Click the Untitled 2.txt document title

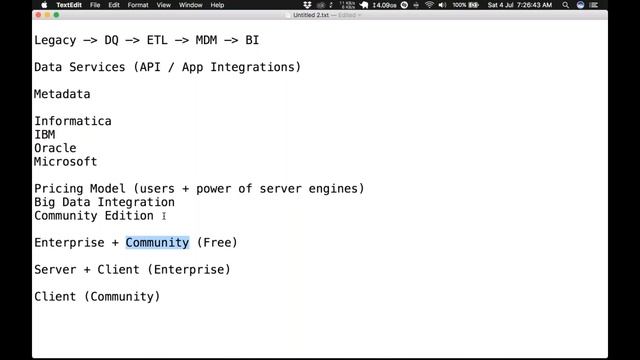coord(311,15)
